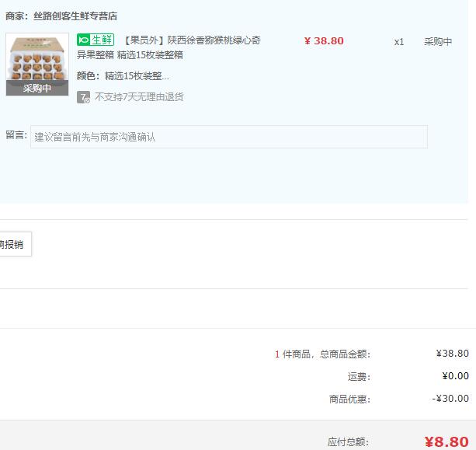Click the red item price ¥38.80
The height and width of the screenshot is (450, 476).
(324, 41)
